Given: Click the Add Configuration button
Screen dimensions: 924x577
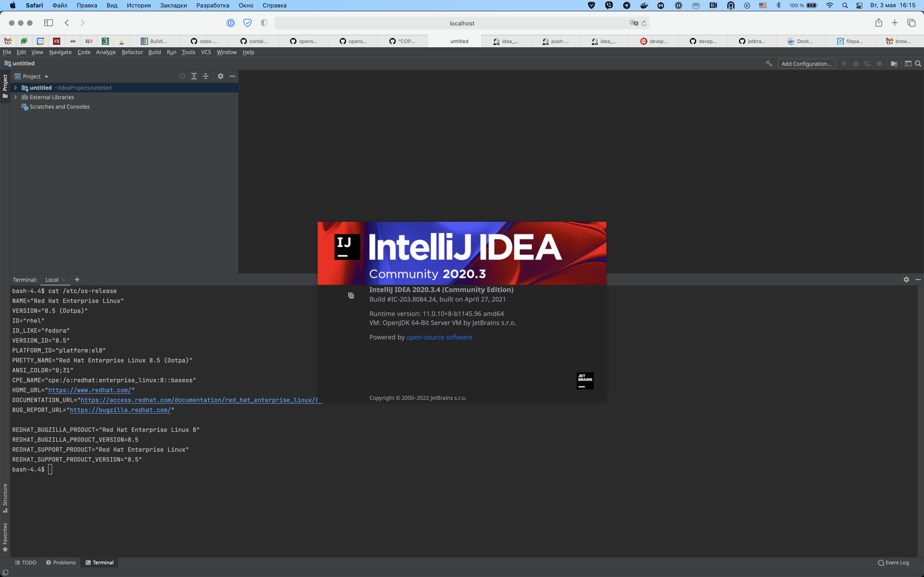Looking at the screenshot, I should click(806, 64).
